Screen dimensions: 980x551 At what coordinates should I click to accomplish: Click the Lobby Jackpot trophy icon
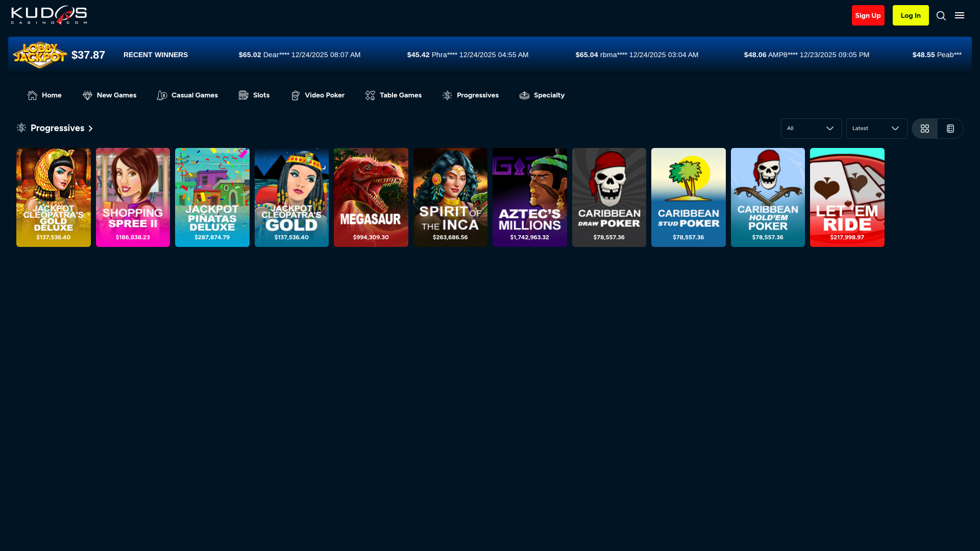[x=40, y=54]
